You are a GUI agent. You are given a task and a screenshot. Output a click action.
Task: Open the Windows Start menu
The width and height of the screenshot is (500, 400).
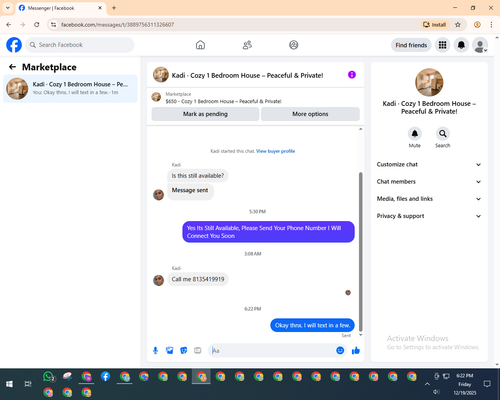click(x=9, y=384)
